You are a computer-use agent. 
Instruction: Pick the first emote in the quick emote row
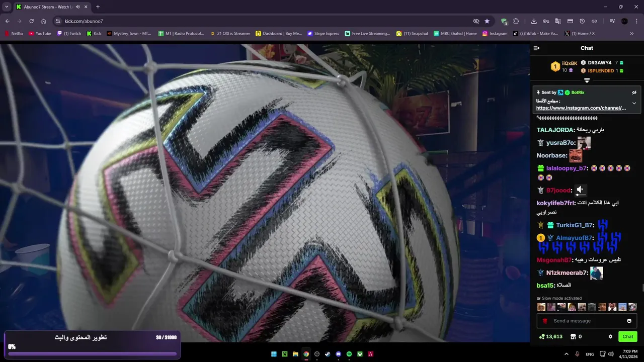click(541, 307)
